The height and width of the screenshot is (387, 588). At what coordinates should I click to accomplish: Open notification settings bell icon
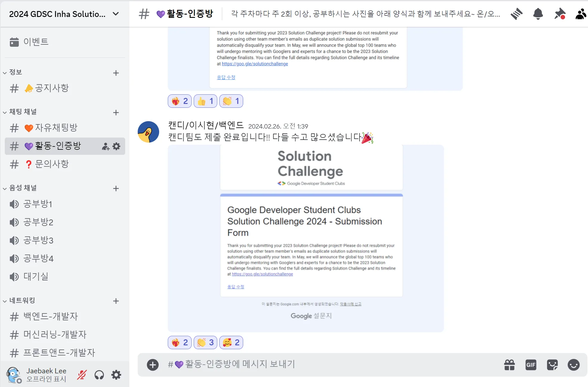point(538,14)
